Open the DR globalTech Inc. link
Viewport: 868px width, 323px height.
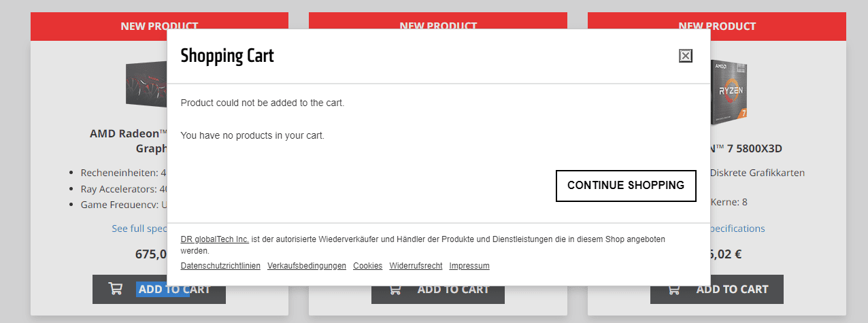click(x=215, y=239)
